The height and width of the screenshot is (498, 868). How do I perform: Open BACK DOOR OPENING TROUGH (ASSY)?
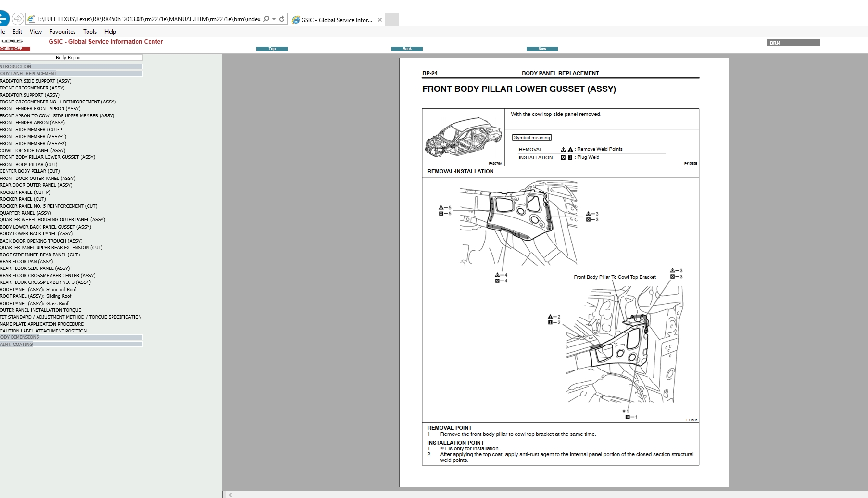pos(41,241)
